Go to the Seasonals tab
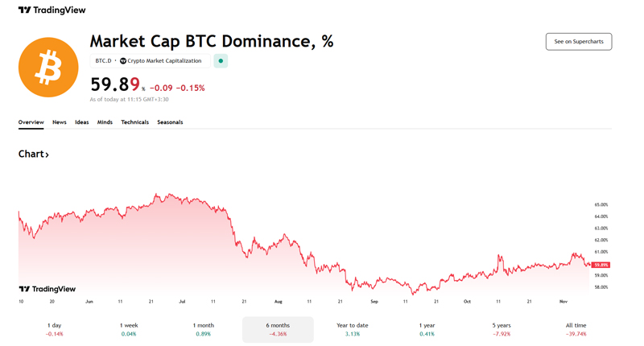This screenshot has width=644, height=346. tap(170, 122)
